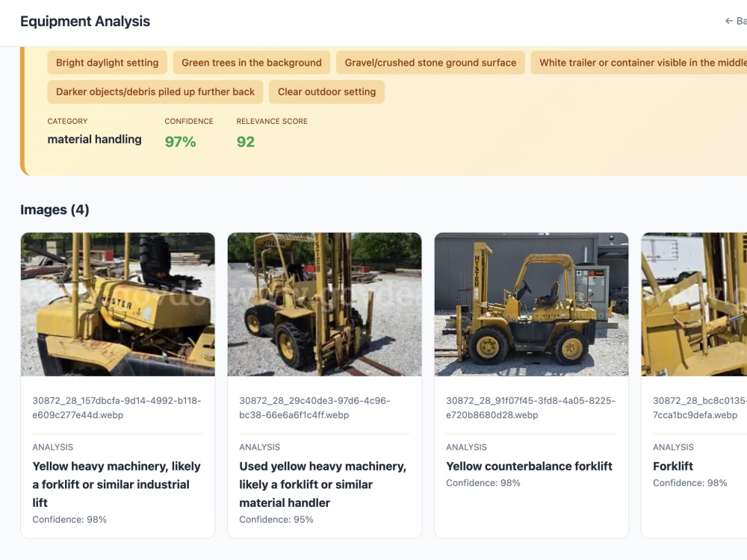Click the relevance score value 92
Screen dimensions: 747x560
coord(245,141)
